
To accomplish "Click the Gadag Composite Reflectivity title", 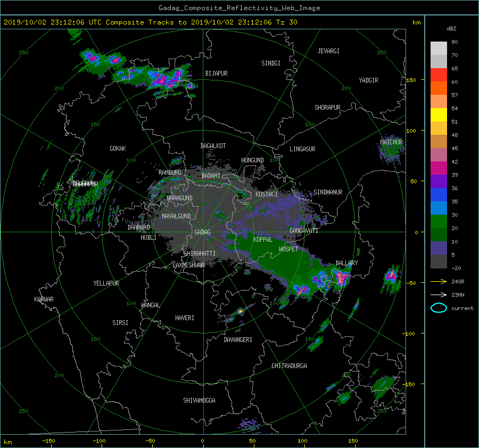I will click(239, 8).
